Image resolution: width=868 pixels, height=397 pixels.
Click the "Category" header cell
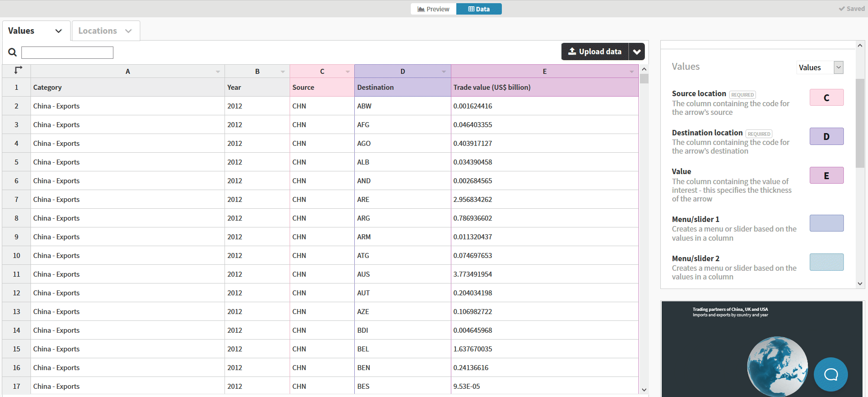point(128,87)
